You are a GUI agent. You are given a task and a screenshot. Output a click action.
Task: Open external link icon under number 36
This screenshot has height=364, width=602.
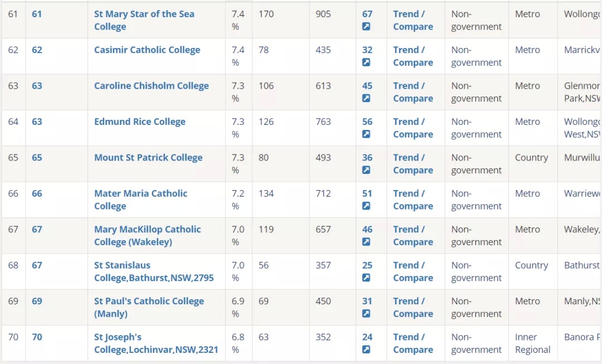(x=366, y=170)
